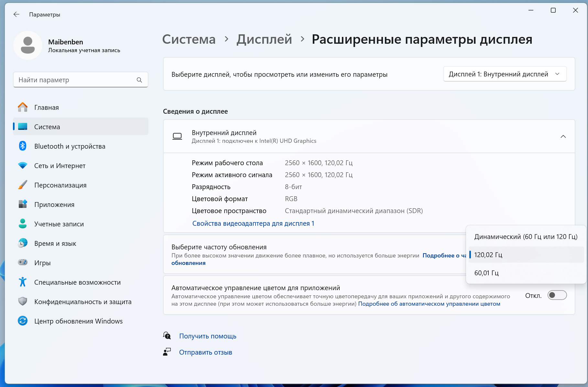Open Bluetooth и устройства section
Viewport: 588px width, 387px height.
[81, 146]
